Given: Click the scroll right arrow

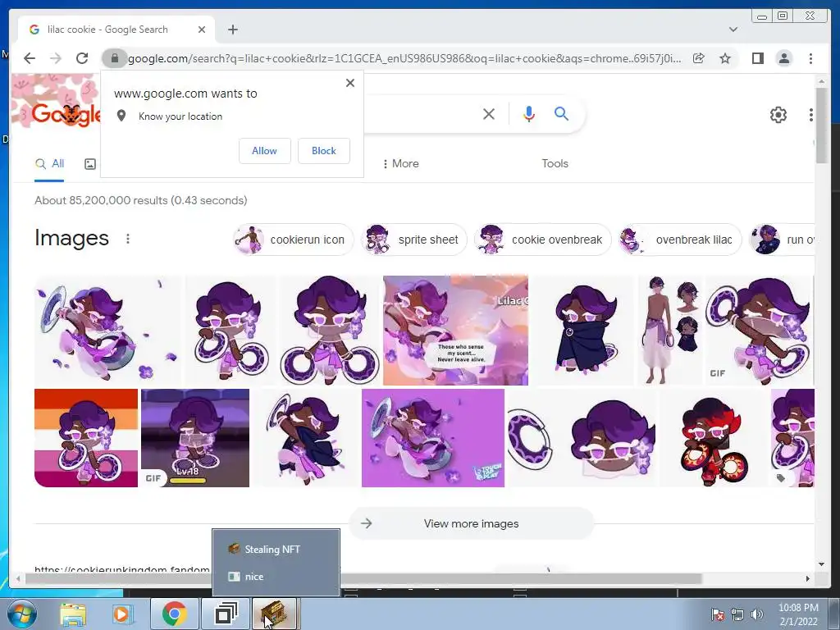Looking at the screenshot, I should (x=808, y=578).
